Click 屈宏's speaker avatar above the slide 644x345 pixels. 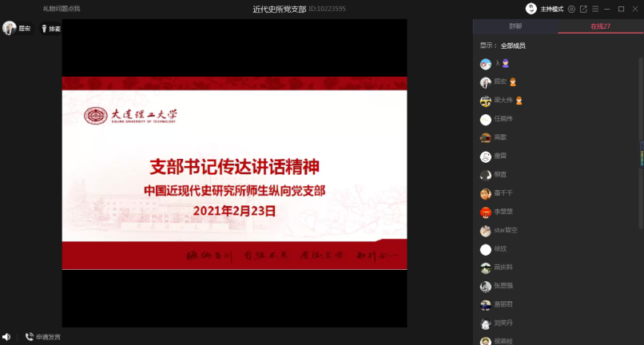point(9,28)
